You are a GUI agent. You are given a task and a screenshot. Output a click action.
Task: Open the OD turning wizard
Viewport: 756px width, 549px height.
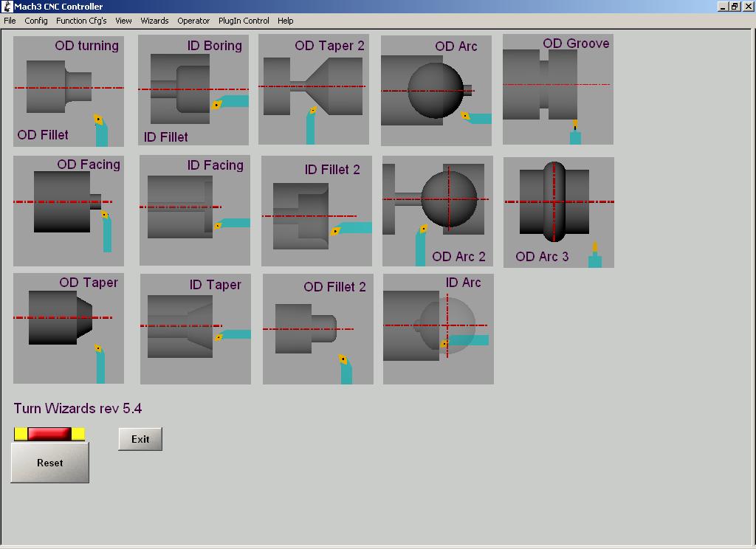(69, 91)
